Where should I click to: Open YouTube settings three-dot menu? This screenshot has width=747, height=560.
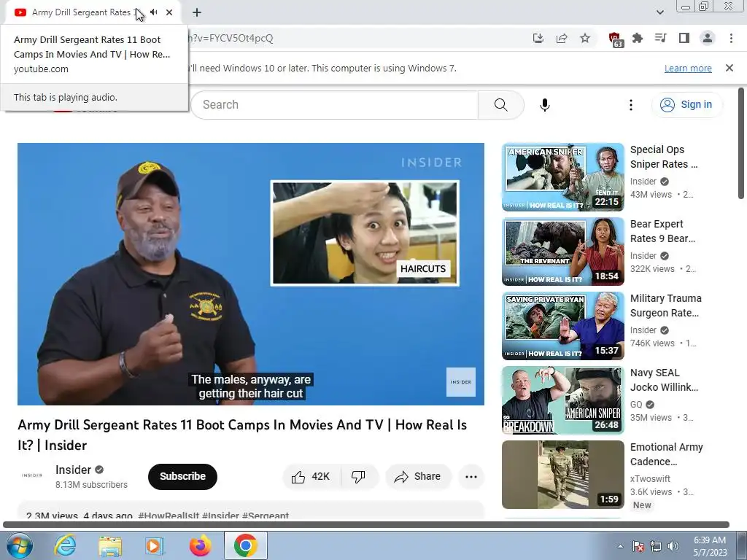[631, 105]
